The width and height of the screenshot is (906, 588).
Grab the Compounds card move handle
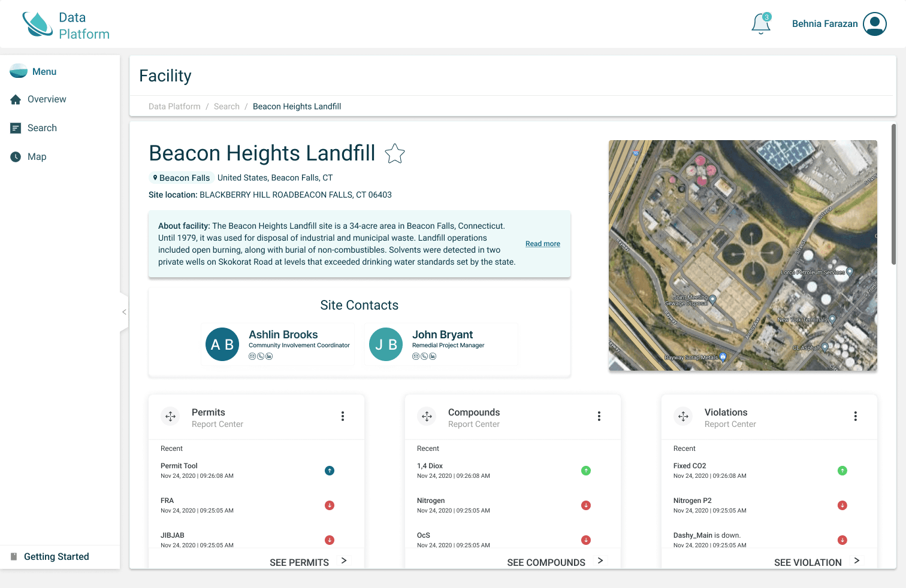point(427,416)
